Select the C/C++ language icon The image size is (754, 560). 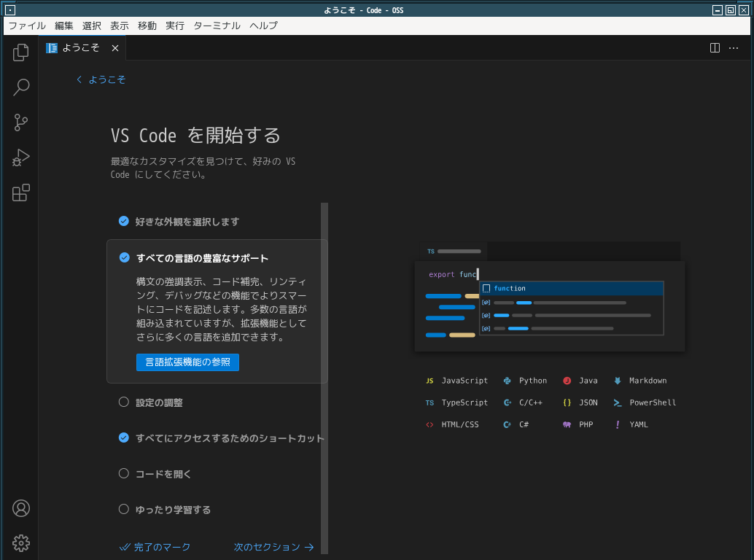(x=507, y=402)
